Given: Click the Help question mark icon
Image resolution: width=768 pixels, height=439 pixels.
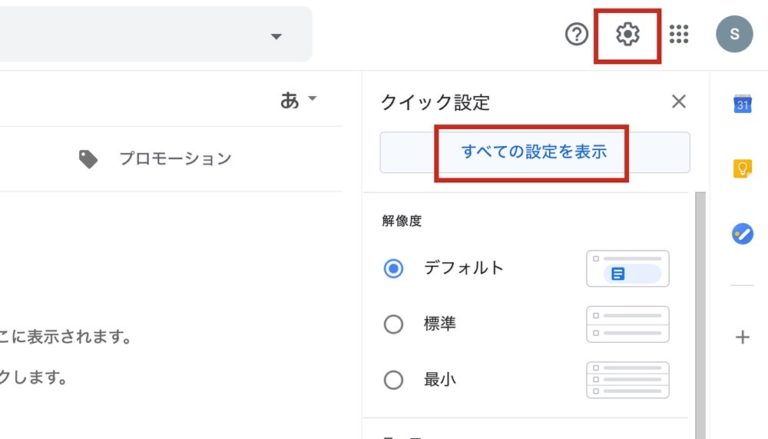Looking at the screenshot, I should [576, 35].
